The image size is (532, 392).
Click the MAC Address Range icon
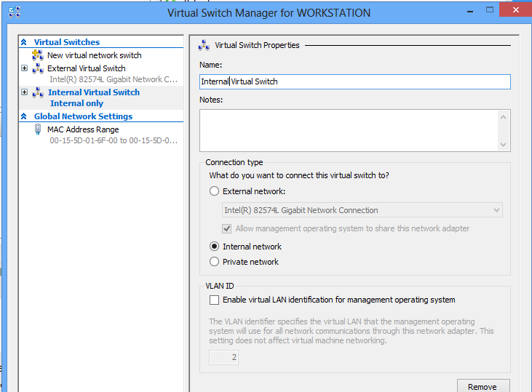[x=39, y=129]
